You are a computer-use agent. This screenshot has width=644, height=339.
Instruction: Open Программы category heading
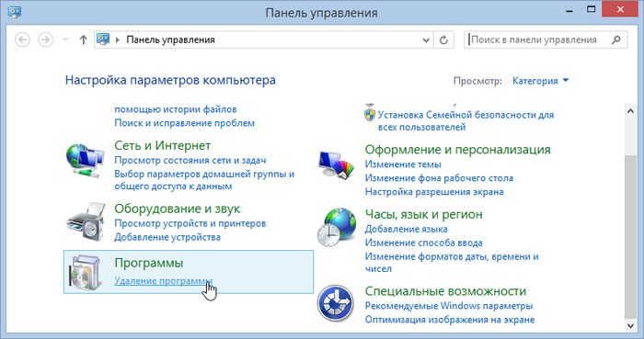tap(149, 263)
